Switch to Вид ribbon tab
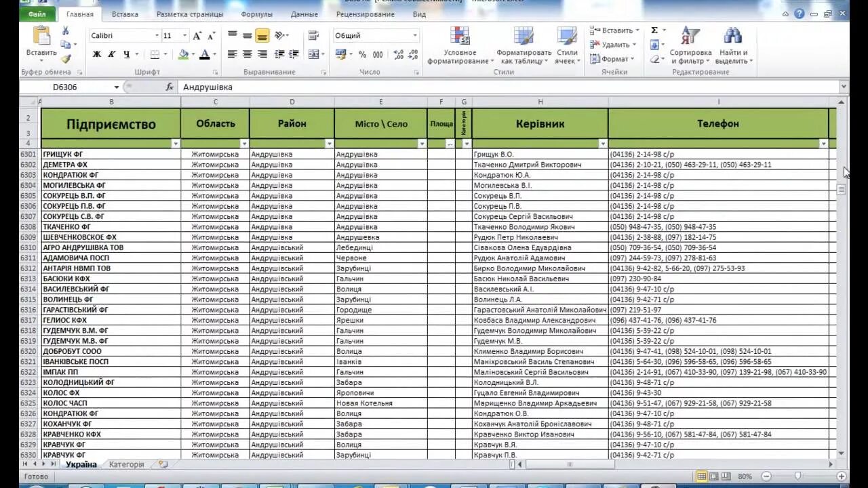This screenshot has width=868, height=488. pos(419,14)
